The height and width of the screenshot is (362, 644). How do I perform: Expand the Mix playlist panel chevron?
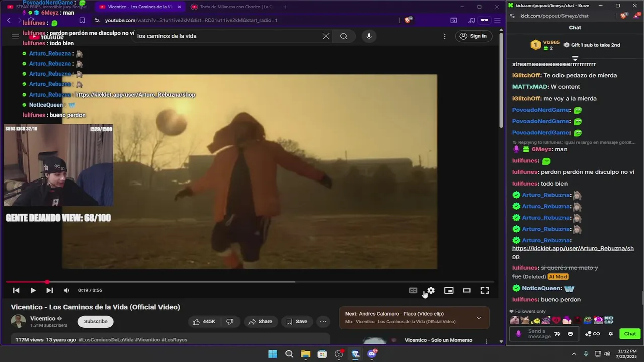click(x=479, y=318)
